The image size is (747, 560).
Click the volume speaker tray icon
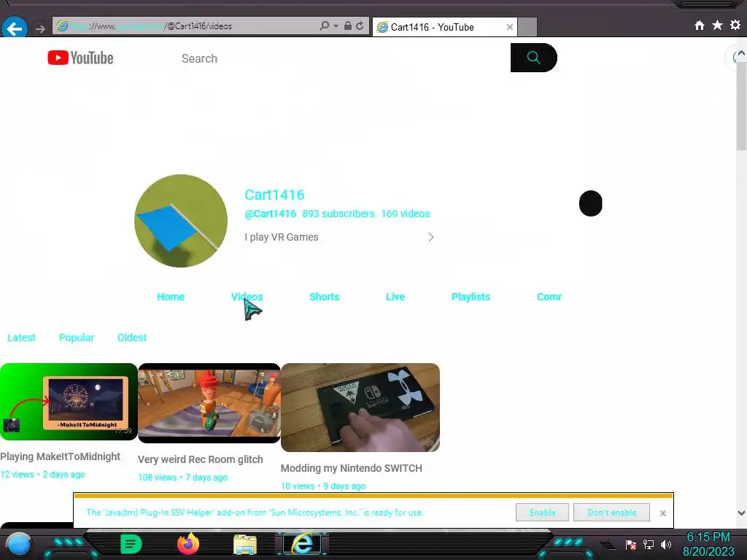pyautogui.click(x=666, y=544)
